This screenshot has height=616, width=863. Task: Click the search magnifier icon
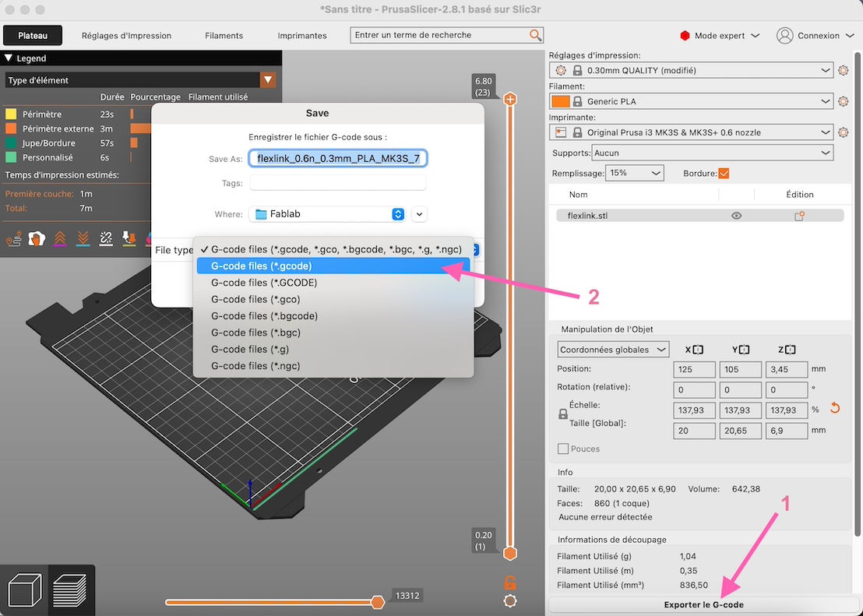(x=535, y=35)
